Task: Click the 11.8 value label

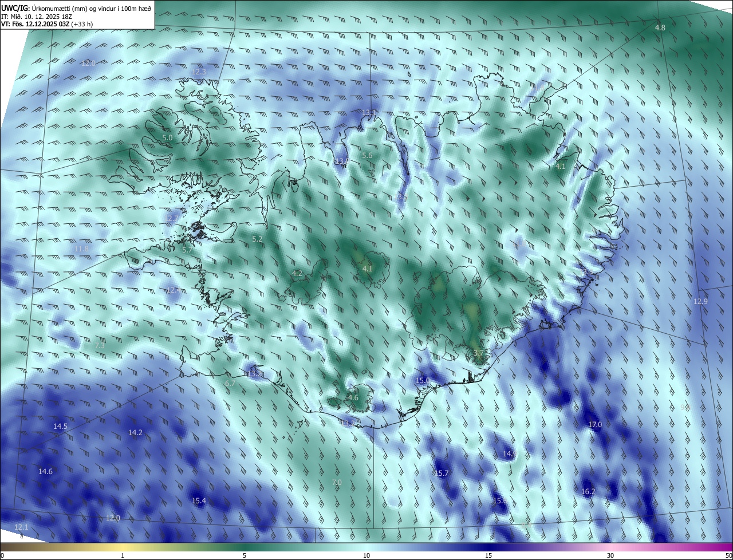Action: [82, 249]
